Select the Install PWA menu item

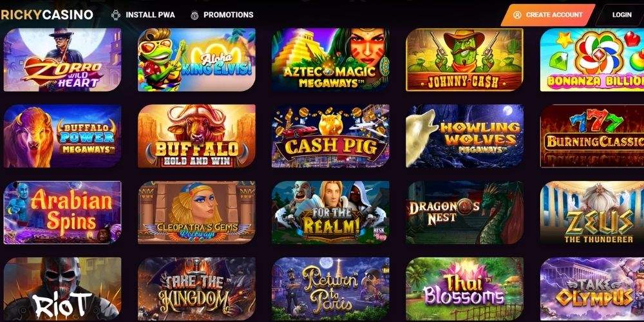coord(150,15)
